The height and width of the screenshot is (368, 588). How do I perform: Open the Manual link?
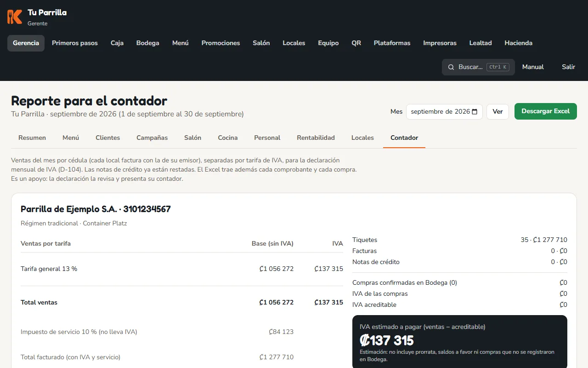click(x=533, y=67)
